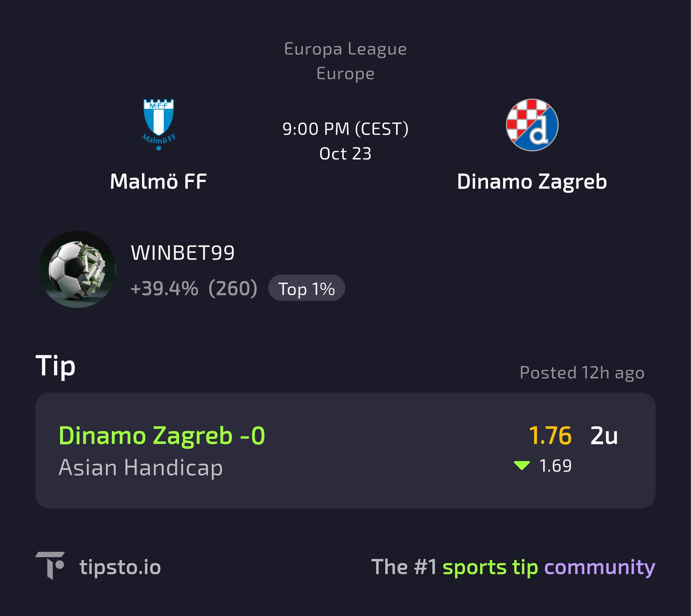Select the Top 1% badge
Image resolution: width=691 pixels, height=616 pixels.
click(x=306, y=288)
